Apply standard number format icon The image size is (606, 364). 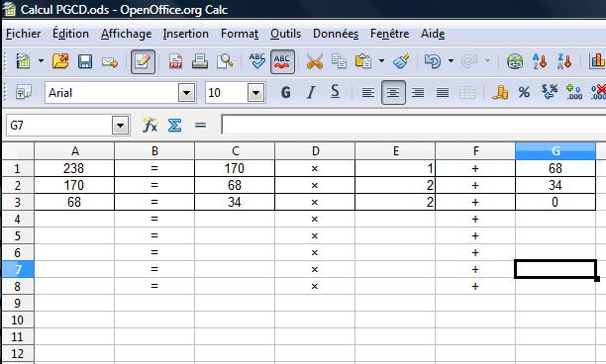(550, 92)
